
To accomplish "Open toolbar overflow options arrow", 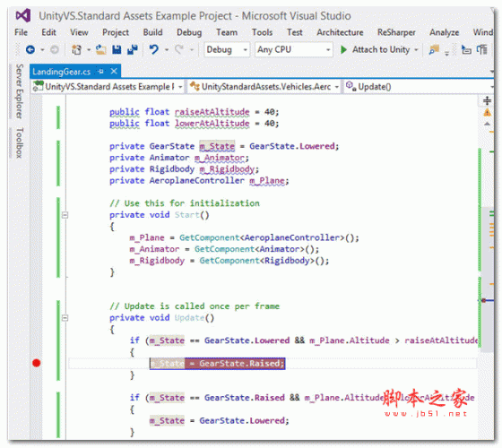I will (x=447, y=53).
